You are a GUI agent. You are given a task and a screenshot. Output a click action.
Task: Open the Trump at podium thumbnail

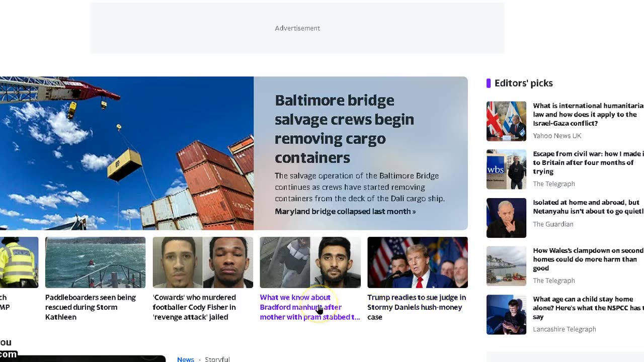coord(418,262)
